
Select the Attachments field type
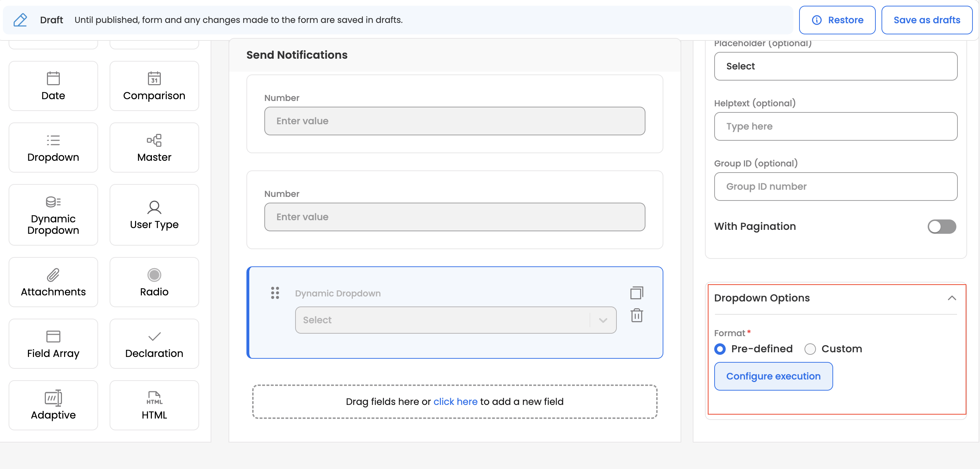pos(53,282)
